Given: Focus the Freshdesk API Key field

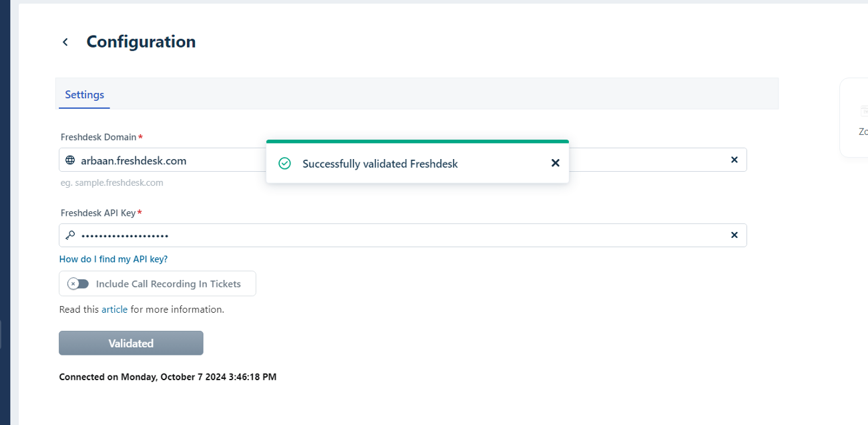Looking at the screenshot, I should (403, 235).
